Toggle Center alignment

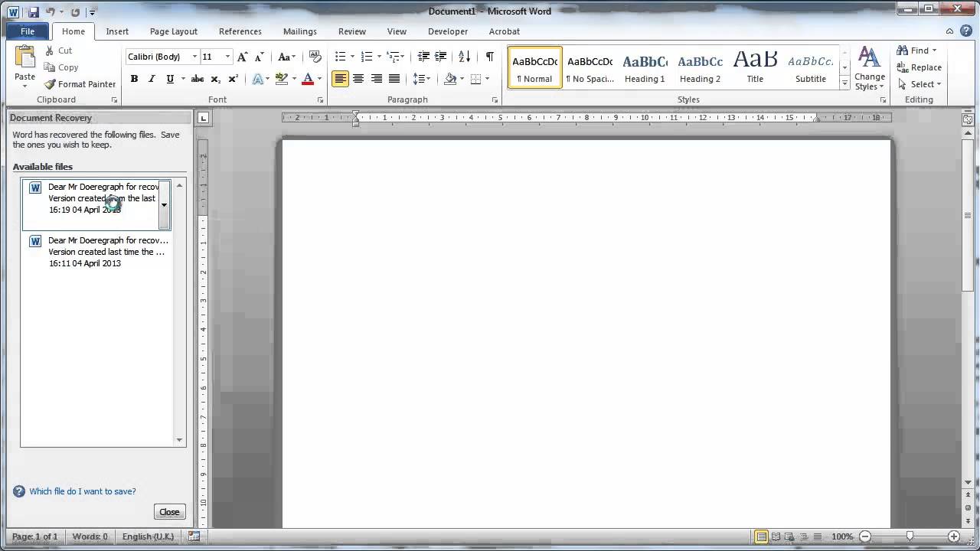(x=358, y=79)
